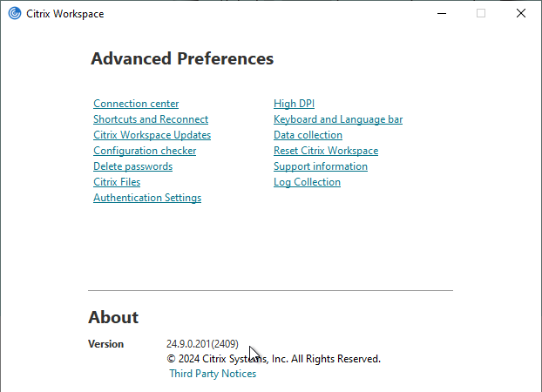Open the Citrix Files link
The width and height of the screenshot is (542, 392).
[117, 182]
